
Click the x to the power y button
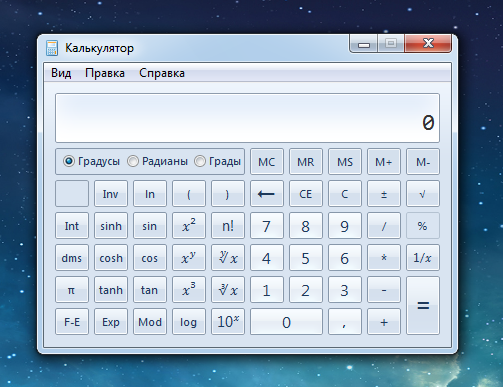(189, 258)
